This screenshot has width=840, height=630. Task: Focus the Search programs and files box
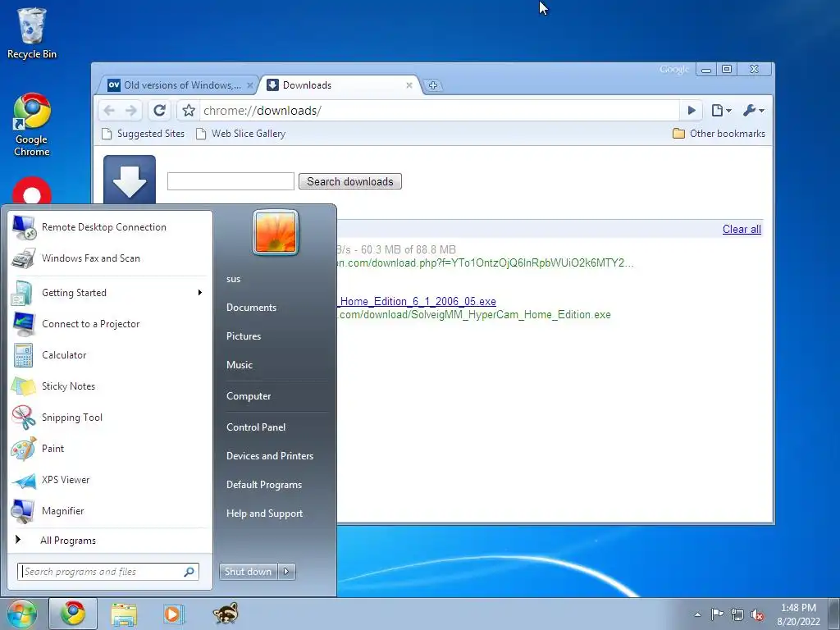[x=108, y=572]
